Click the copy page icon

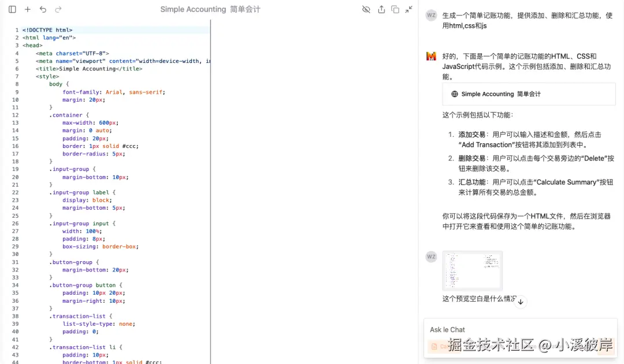396,9
